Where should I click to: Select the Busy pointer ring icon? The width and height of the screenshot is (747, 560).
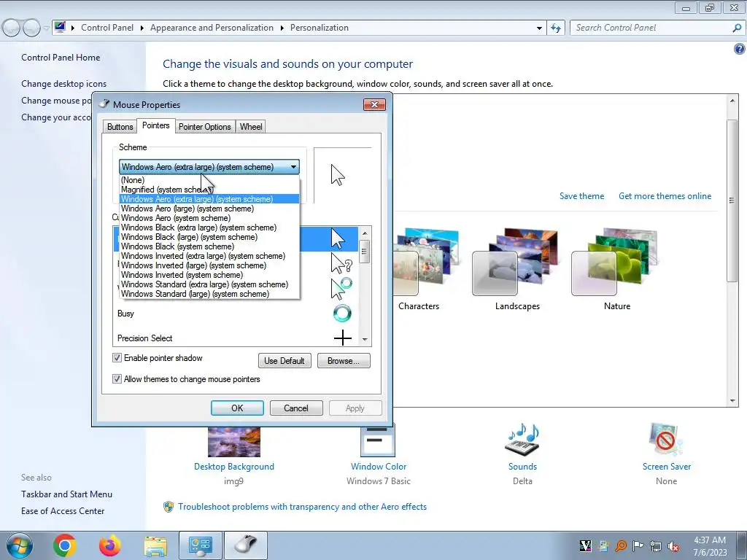[342, 314]
